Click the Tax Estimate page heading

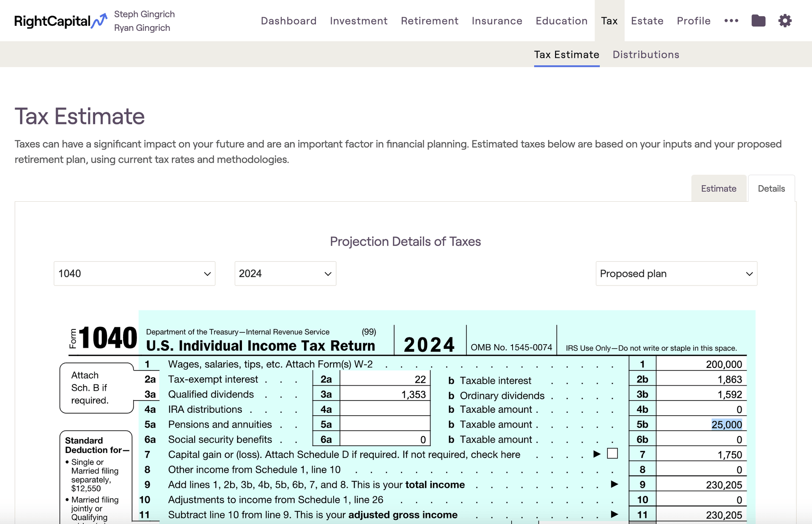[x=80, y=116]
